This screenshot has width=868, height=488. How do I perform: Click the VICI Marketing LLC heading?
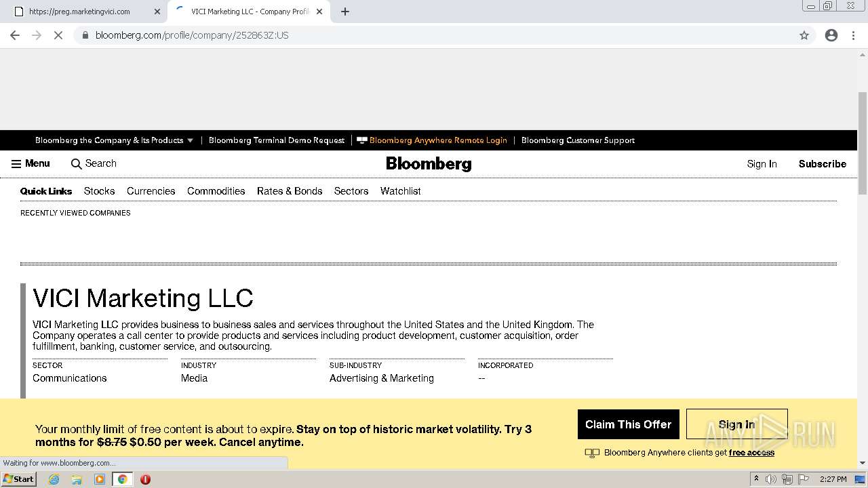coord(143,298)
